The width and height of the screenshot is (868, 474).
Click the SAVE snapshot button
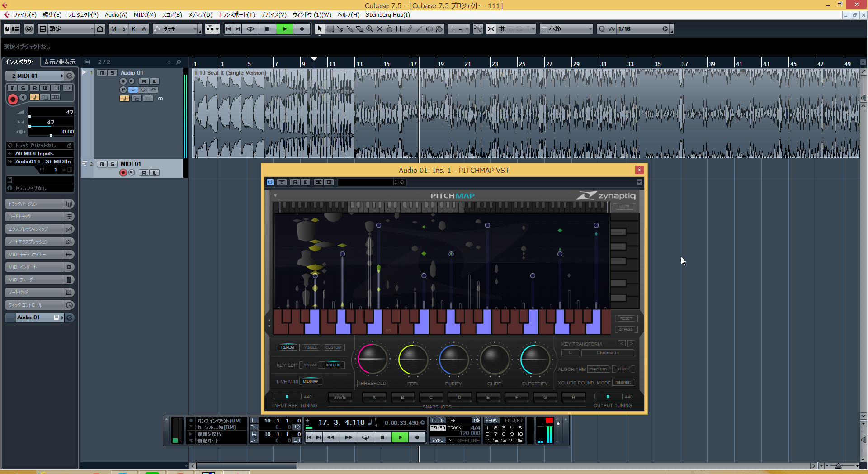(340, 398)
